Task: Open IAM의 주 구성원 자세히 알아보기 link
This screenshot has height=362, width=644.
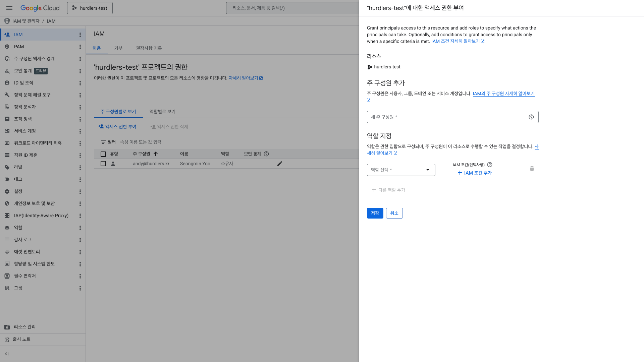Action: click(x=503, y=94)
